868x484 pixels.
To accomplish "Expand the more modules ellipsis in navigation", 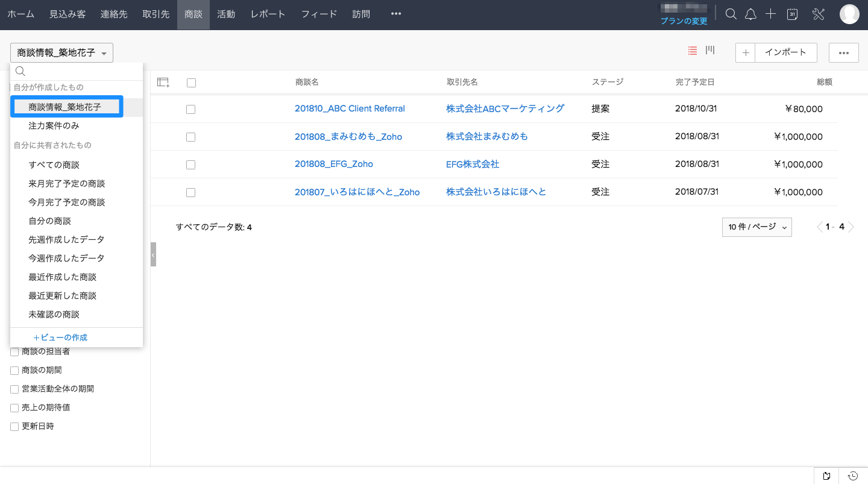I will (x=395, y=14).
